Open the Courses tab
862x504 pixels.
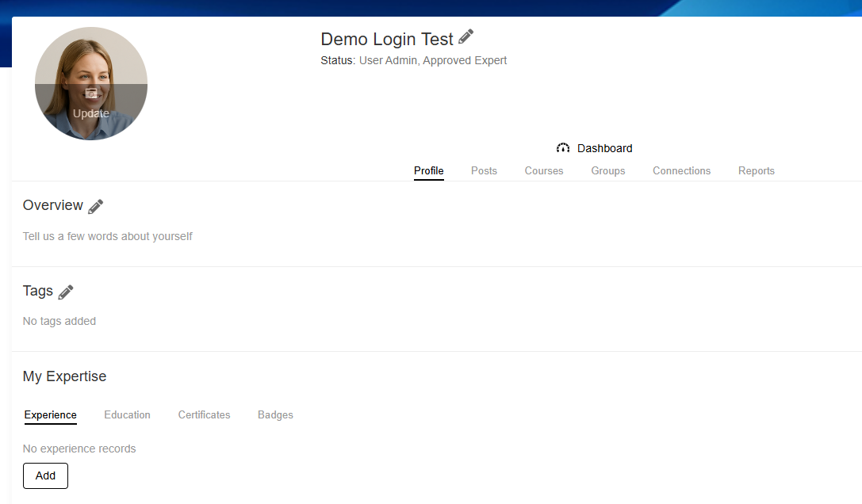[x=544, y=170]
